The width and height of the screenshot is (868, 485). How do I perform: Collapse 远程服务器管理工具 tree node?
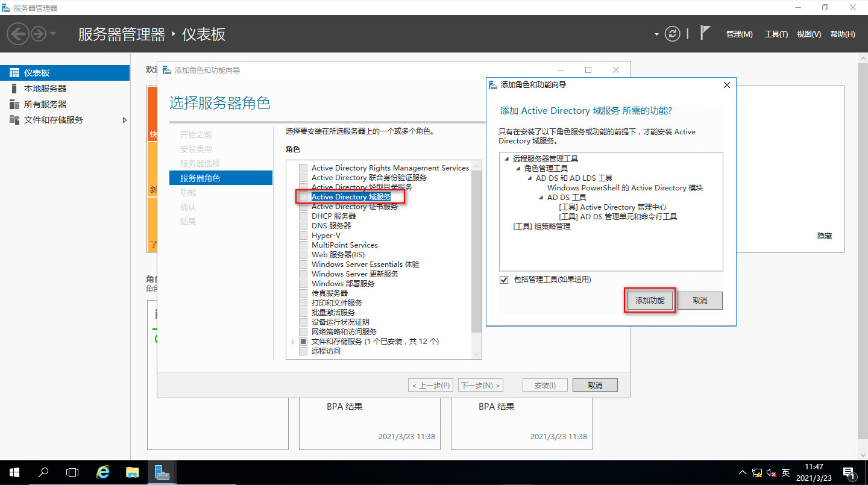(x=507, y=159)
